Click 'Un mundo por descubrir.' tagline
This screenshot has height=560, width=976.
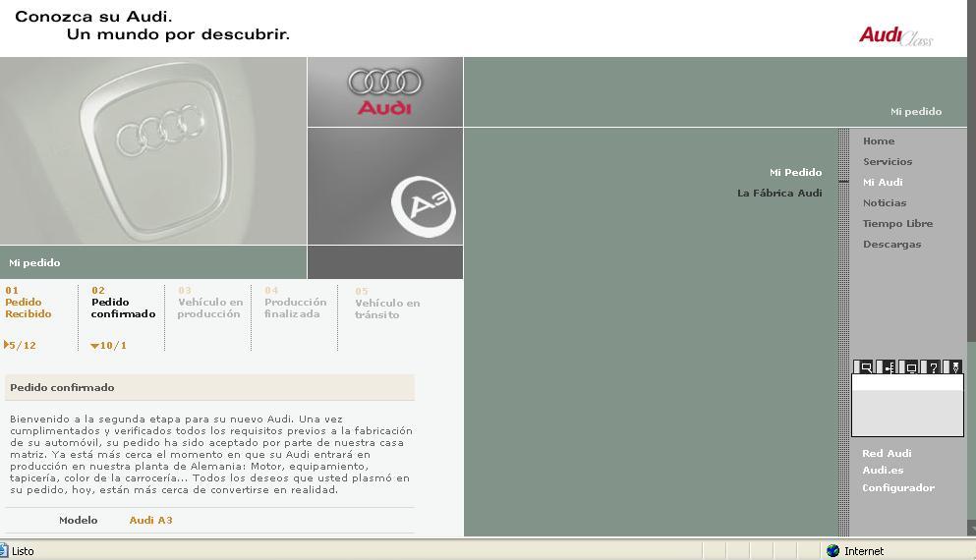(x=178, y=34)
